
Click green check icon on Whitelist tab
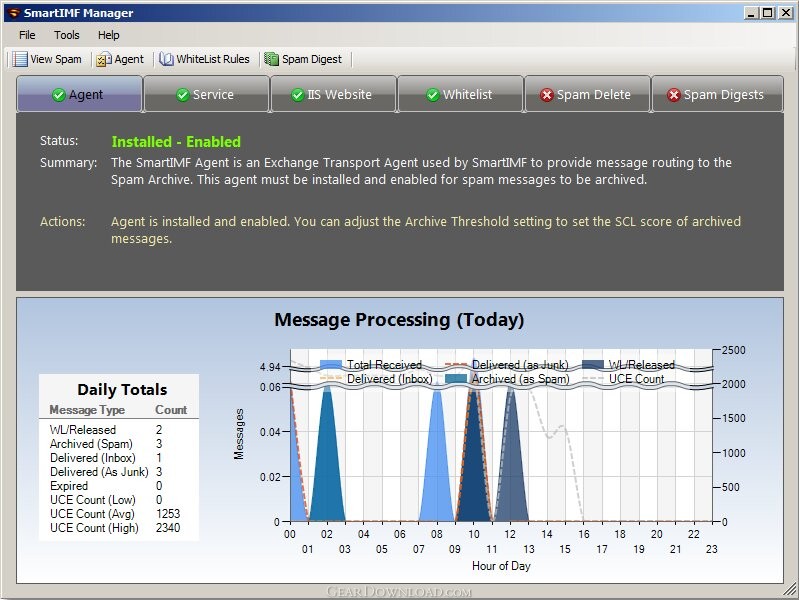(x=433, y=95)
